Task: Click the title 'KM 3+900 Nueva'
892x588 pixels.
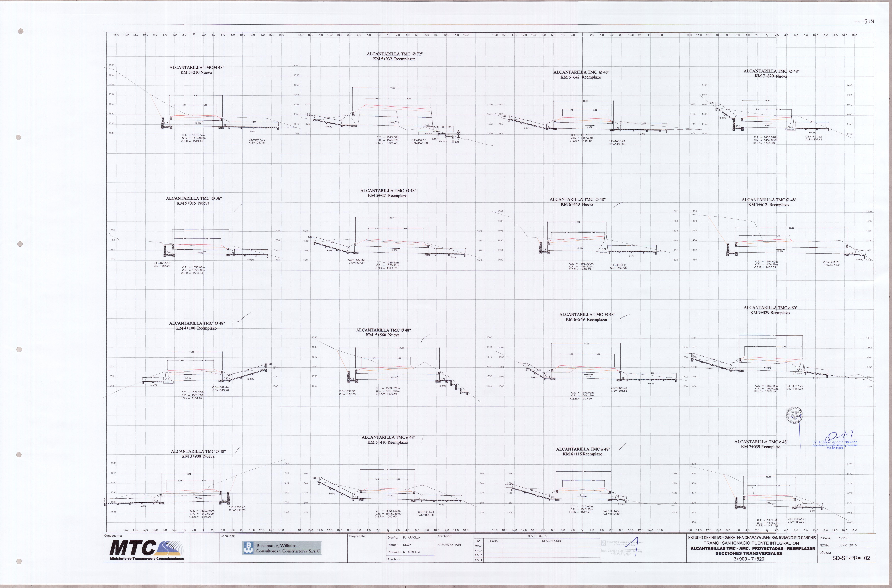Action: pyautogui.click(x=198, y=456)
